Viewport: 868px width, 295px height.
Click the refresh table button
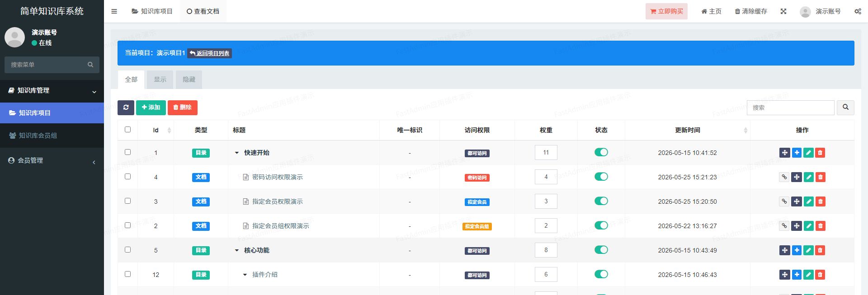(x=126, y=108)
